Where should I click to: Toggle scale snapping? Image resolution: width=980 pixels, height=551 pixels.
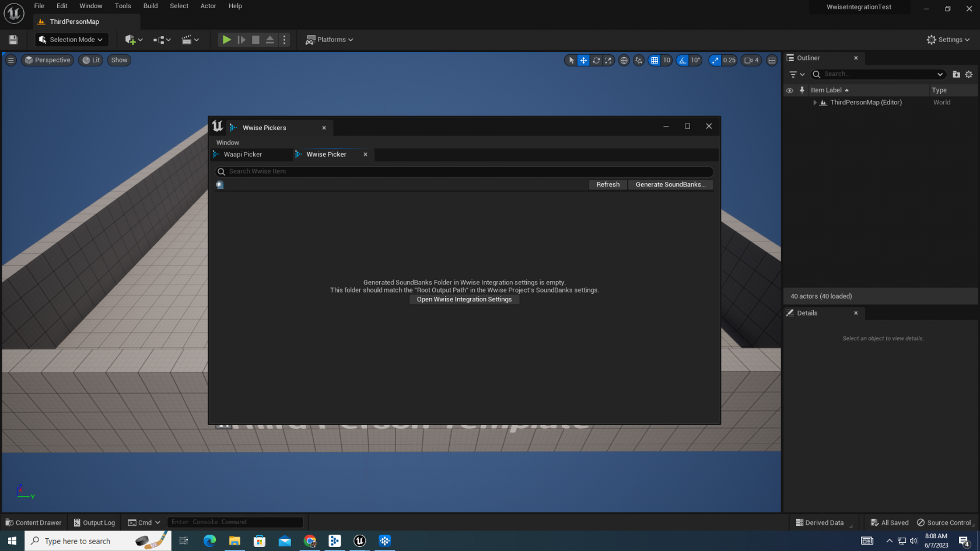(715, 60)
